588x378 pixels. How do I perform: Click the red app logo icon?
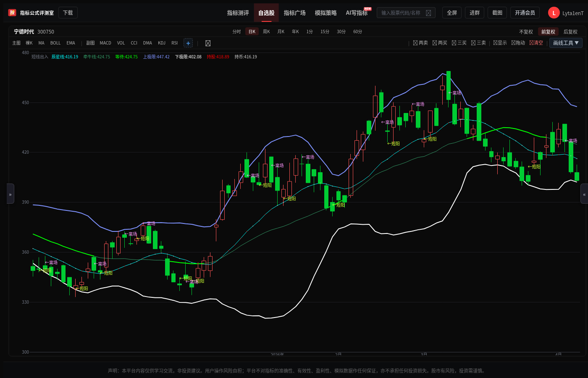[x=12, y=13]
